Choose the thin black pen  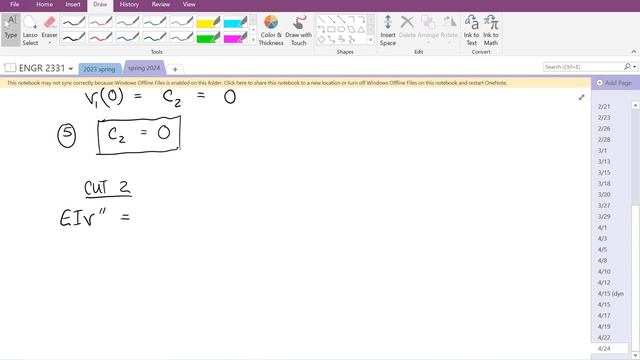tap(73, 22)
